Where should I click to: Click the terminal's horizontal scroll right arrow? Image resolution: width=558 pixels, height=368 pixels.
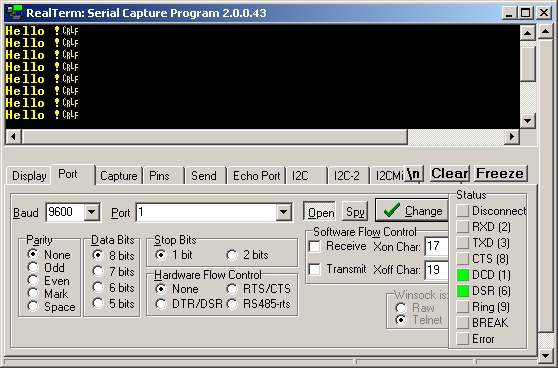pyautogui.click(x=512, y=136)
